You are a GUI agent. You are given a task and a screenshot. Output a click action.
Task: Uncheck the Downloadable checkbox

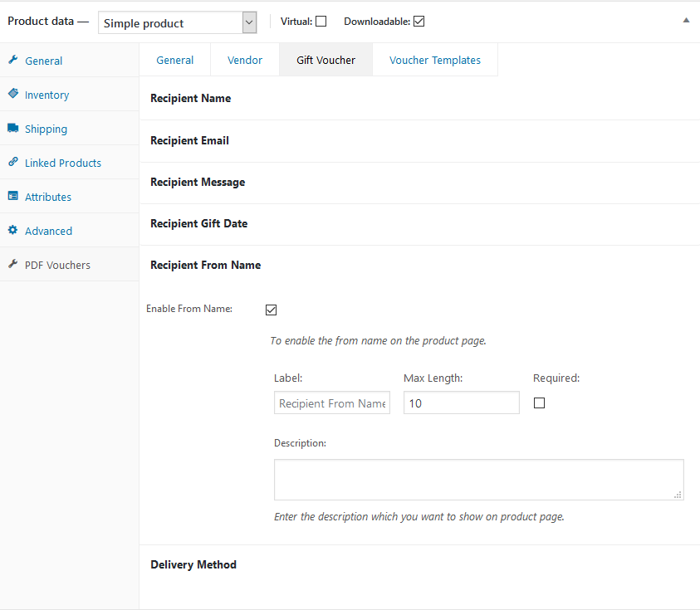click(419, 22)
